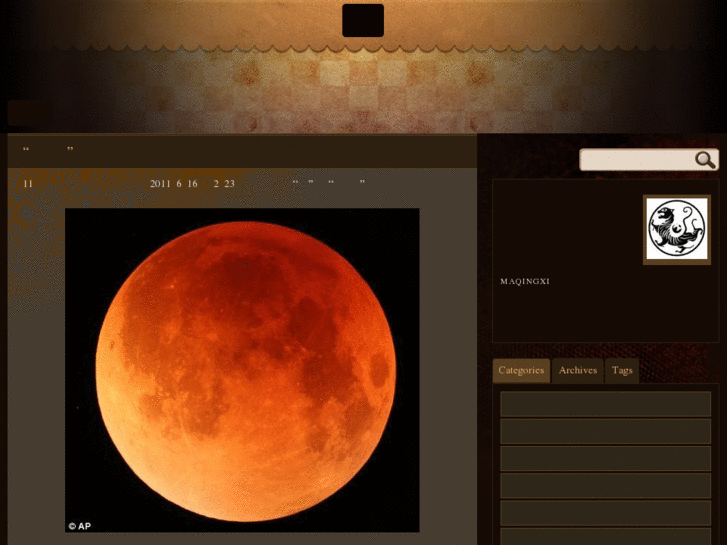This screenshot has width=727, height=545.
Task: Open the MAQINGXI profile name link
Action: click(x=525, y=281)
